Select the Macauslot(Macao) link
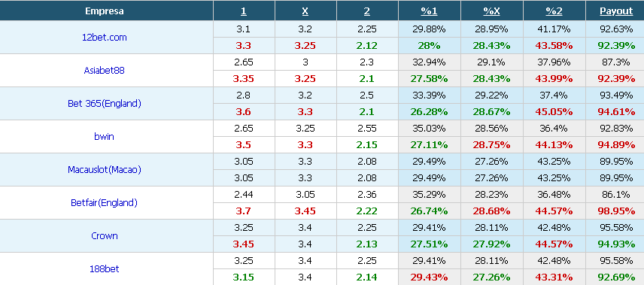Screen dimensions: 644x285 (105, 170)
